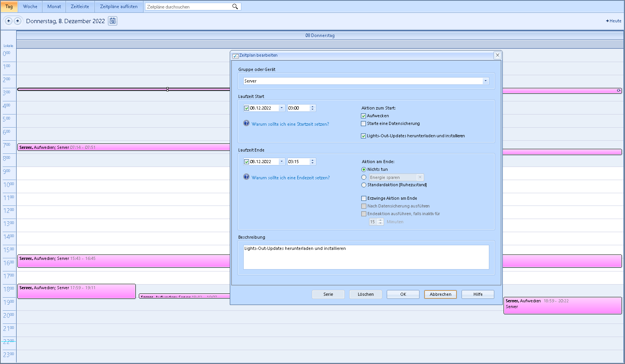Click the 21:00 hour label

coord(8,329)
